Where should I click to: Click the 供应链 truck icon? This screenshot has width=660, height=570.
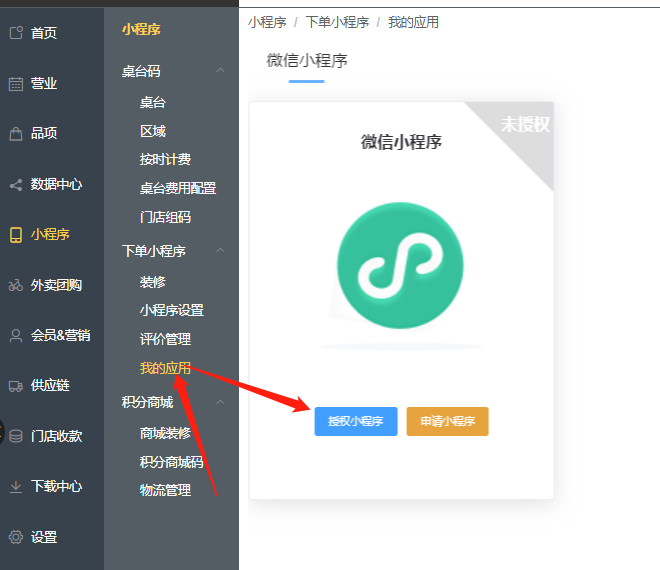16,386
